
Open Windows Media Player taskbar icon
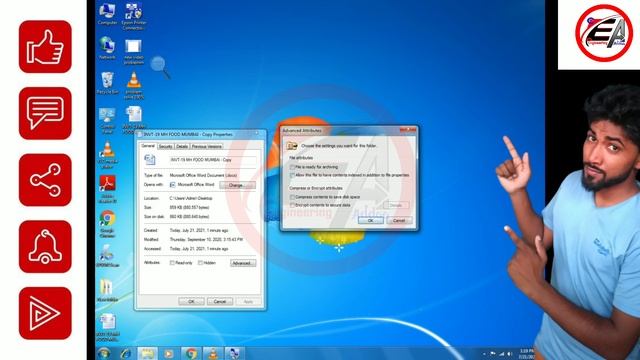pyautogui.click(x=169, y=353)
